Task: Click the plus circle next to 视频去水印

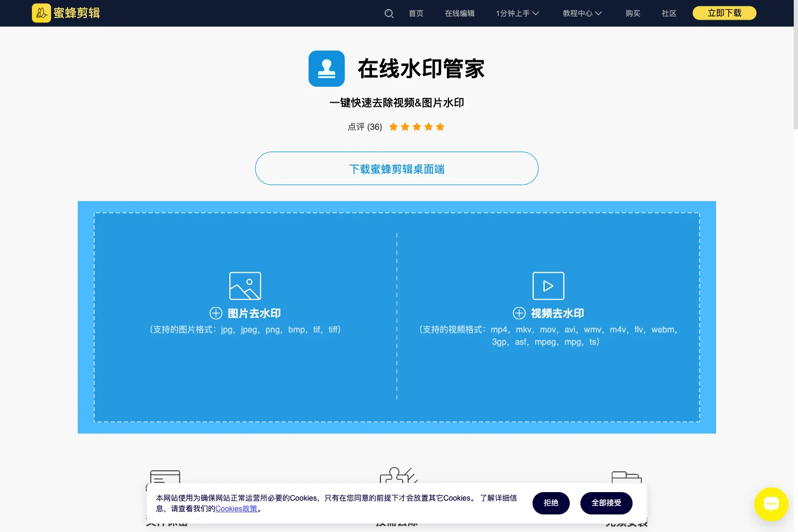Action: tap(519, 313)
